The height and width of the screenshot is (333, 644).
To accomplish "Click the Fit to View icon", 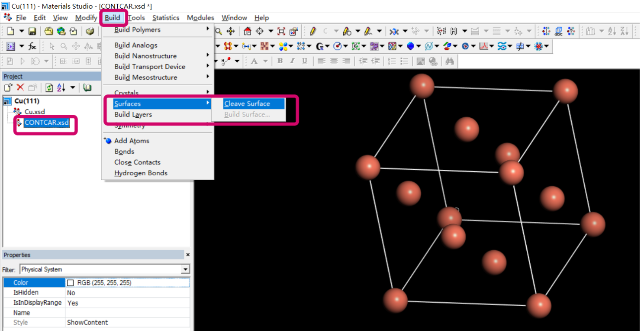I will click(281, 31).
